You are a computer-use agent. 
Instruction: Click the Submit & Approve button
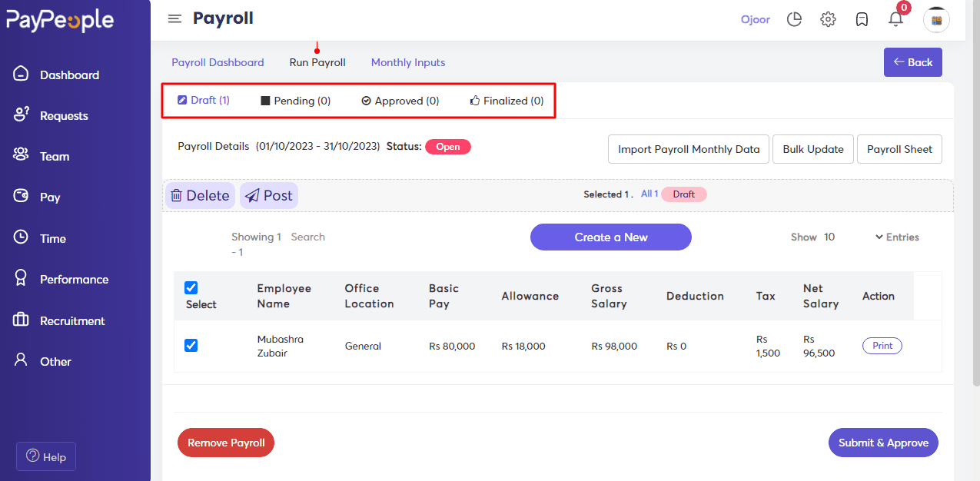[x=882, y=443]
